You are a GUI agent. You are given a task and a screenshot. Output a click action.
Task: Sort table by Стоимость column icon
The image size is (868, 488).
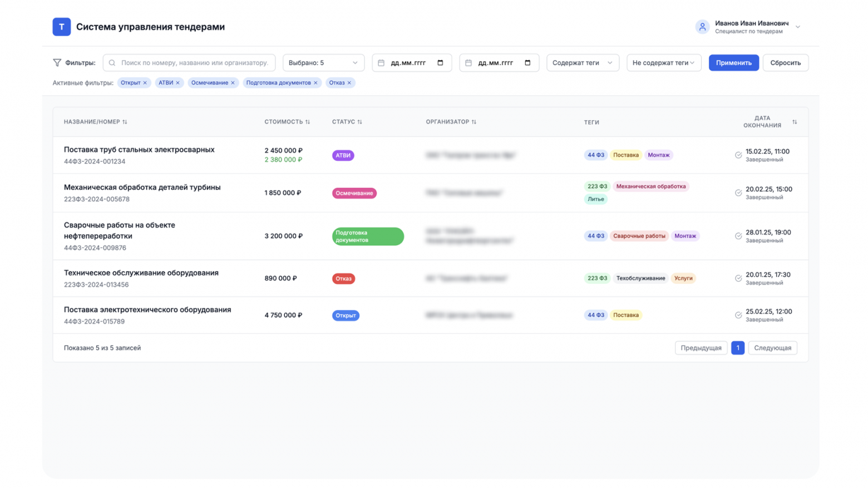tap(308, 122)
